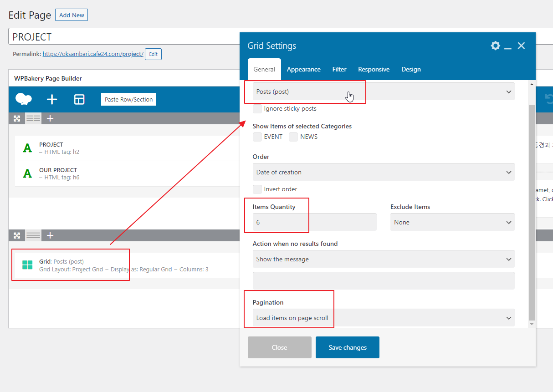Switch to the Responsive tab

(374, 69)
